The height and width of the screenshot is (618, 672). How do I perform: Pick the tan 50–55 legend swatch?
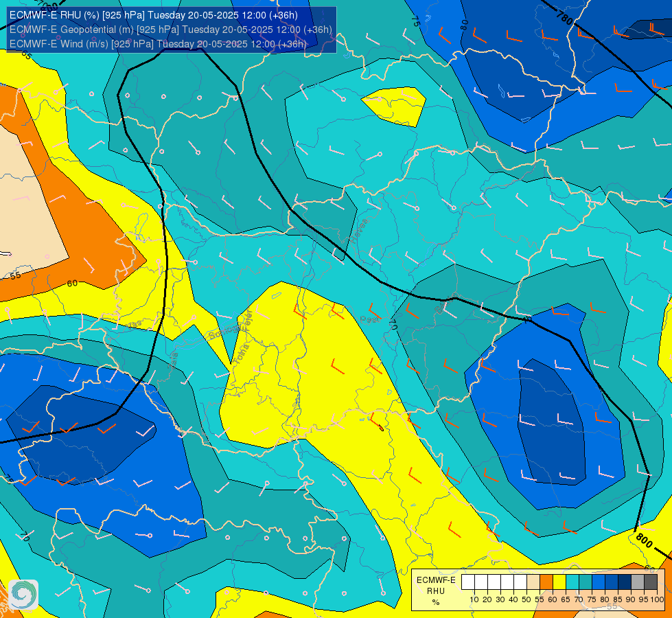point(533,582)
